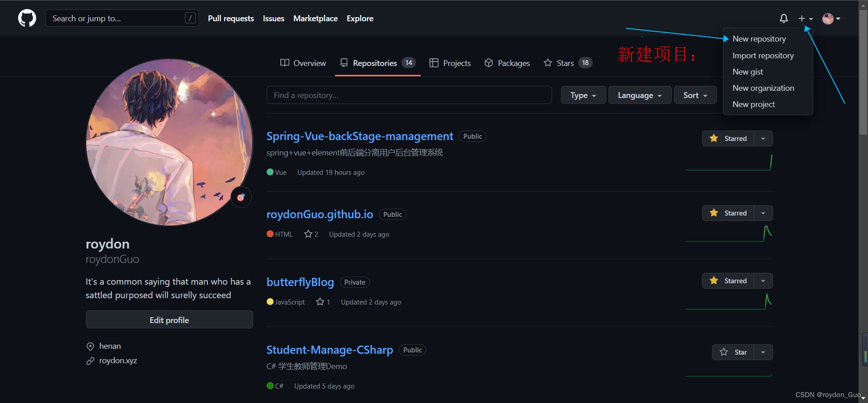Click the Find a repository field
This screenshot has height=403, width=868.
pyautogui.click(x=409, y=95)
